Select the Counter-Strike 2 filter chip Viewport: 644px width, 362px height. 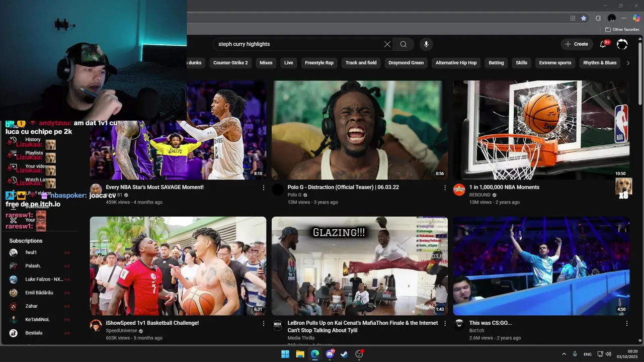tap(230, 63)
